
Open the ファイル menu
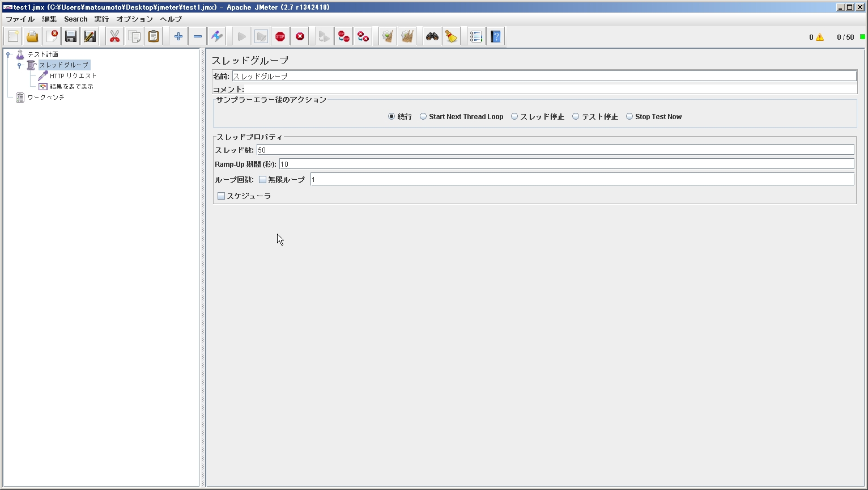20,19
